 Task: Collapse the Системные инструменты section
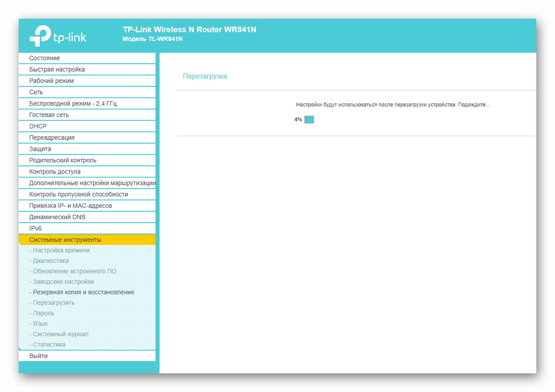[65, 240]
